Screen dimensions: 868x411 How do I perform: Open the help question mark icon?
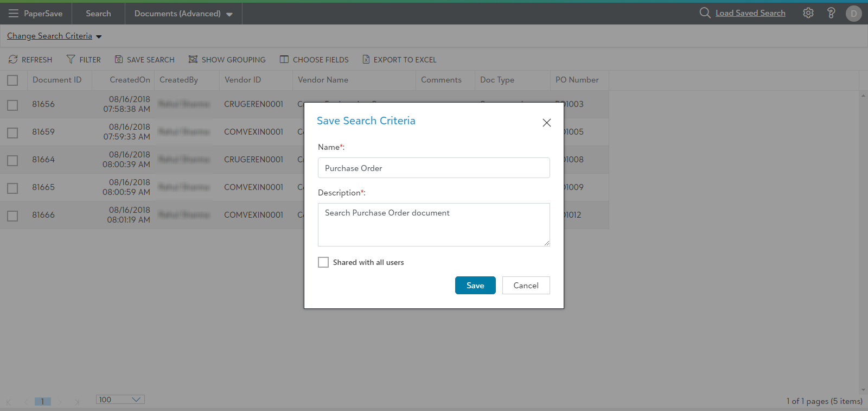click(x=831, y=13)
